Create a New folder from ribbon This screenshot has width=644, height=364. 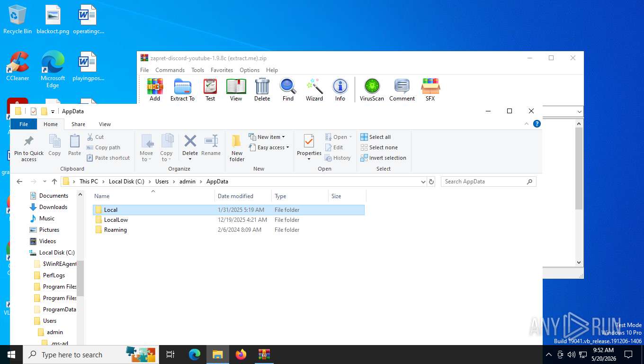point(237,148)
